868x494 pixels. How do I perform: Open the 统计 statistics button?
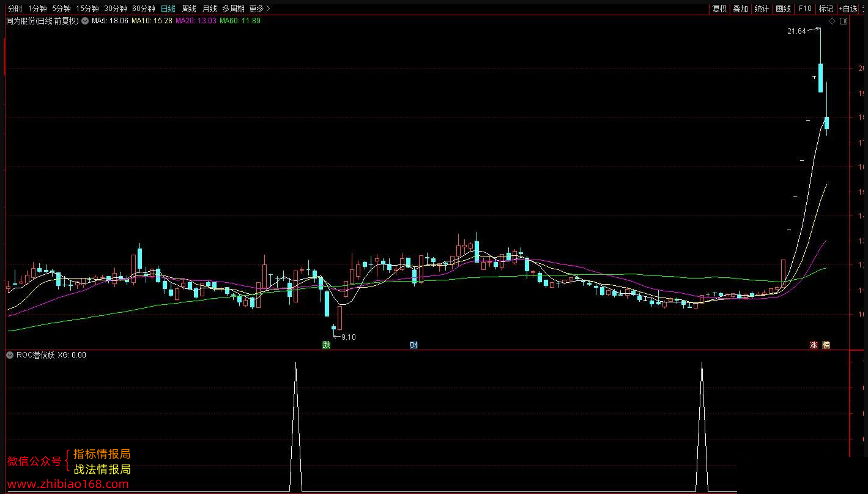(762, 9)
